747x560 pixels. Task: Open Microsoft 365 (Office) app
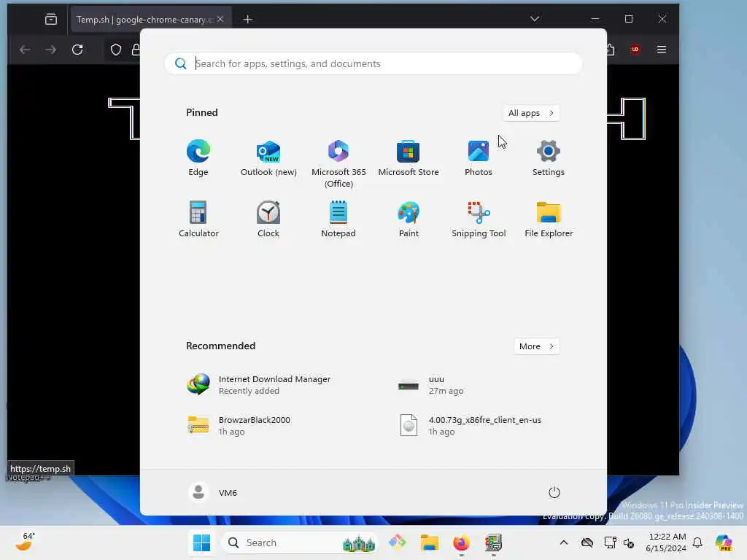tap(338, 164)
